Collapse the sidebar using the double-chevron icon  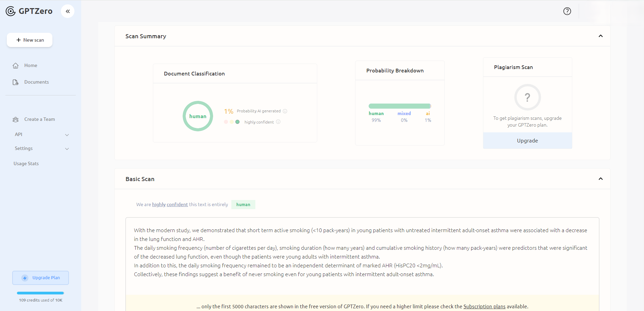coord(67,11)
